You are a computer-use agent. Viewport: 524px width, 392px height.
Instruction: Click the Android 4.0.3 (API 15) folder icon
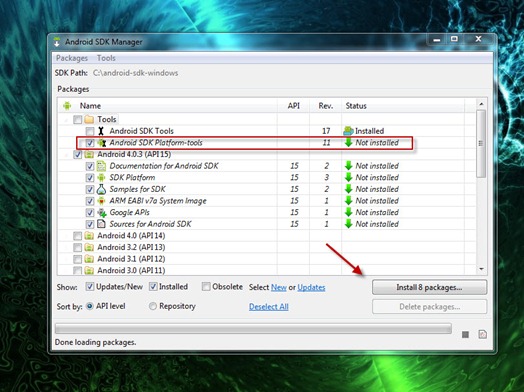(89, 154)
